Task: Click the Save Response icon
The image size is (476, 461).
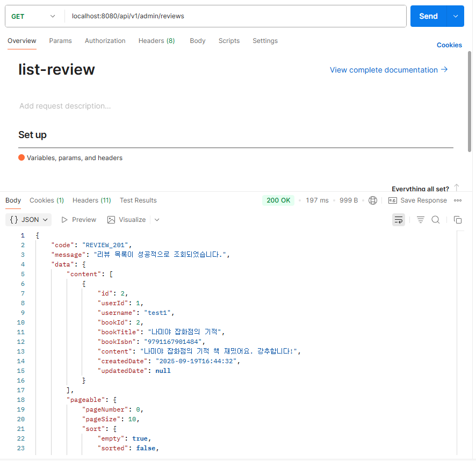Action: click(x=393, y=200)
